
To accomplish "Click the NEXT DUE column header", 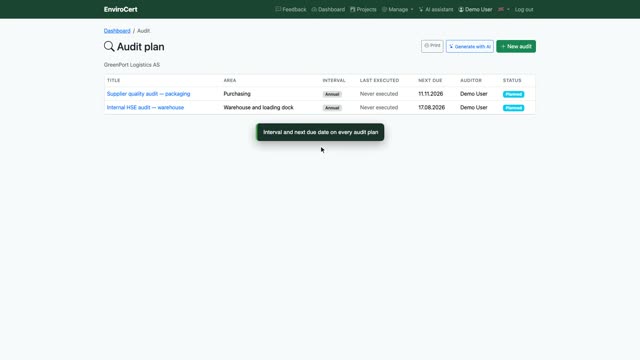I will click(430, 80).
